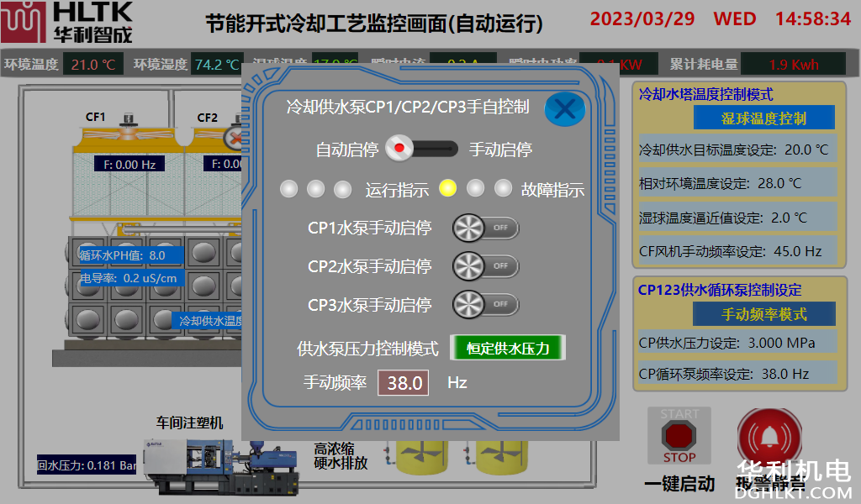Open the manual frequency mode selector
This screenshot has height=504, width=861.
(763, 314)
